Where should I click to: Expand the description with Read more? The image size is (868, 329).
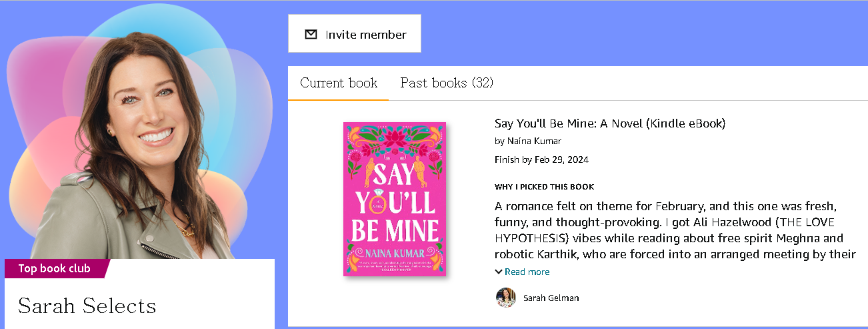527,272
